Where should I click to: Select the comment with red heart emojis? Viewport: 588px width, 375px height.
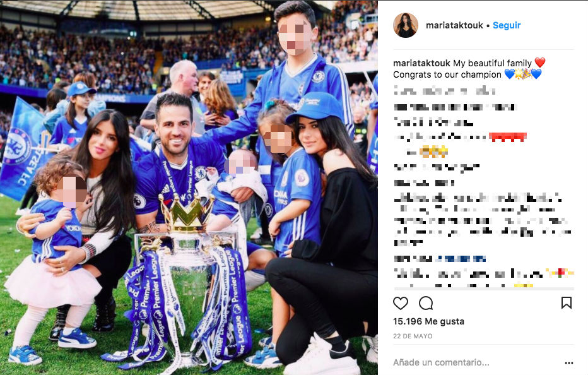pos(460,137)
